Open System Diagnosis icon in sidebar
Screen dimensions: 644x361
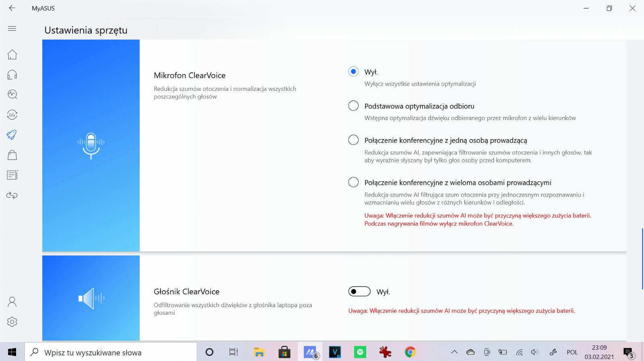click(12, 94)
